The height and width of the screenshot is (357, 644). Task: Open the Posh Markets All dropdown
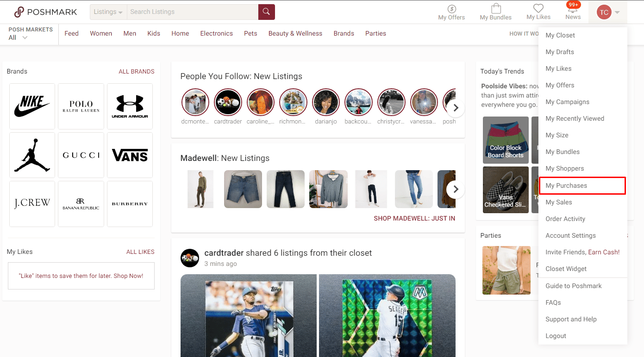tap(19, 37)
